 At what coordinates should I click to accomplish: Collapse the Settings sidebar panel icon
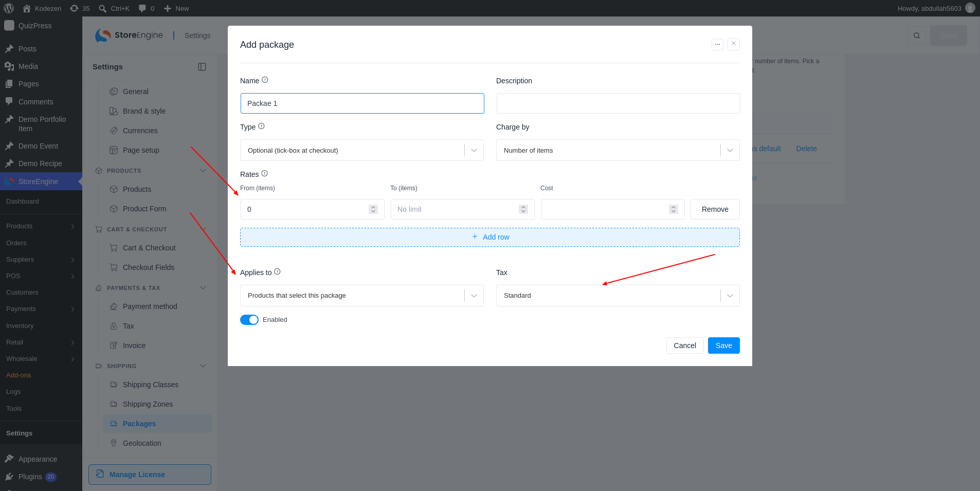pos(202,67)
